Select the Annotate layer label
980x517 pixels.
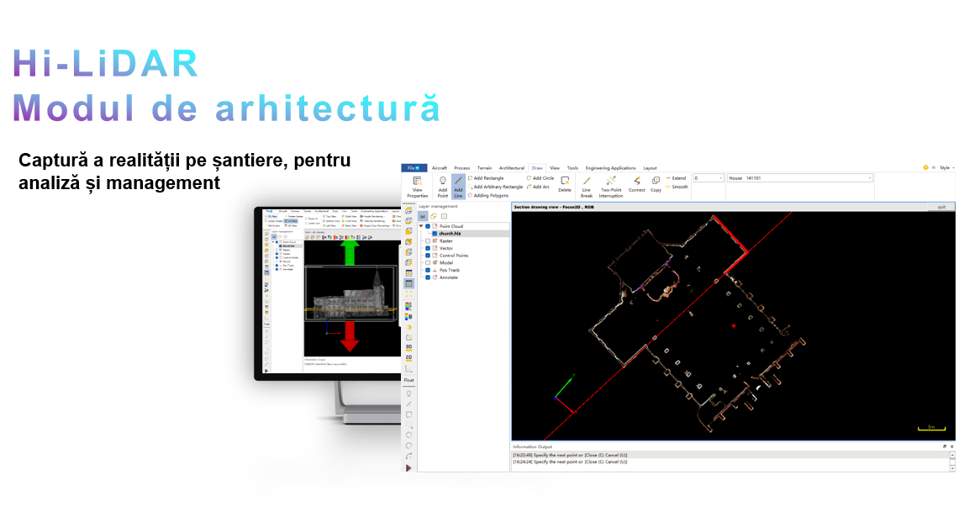click(449, 277)
